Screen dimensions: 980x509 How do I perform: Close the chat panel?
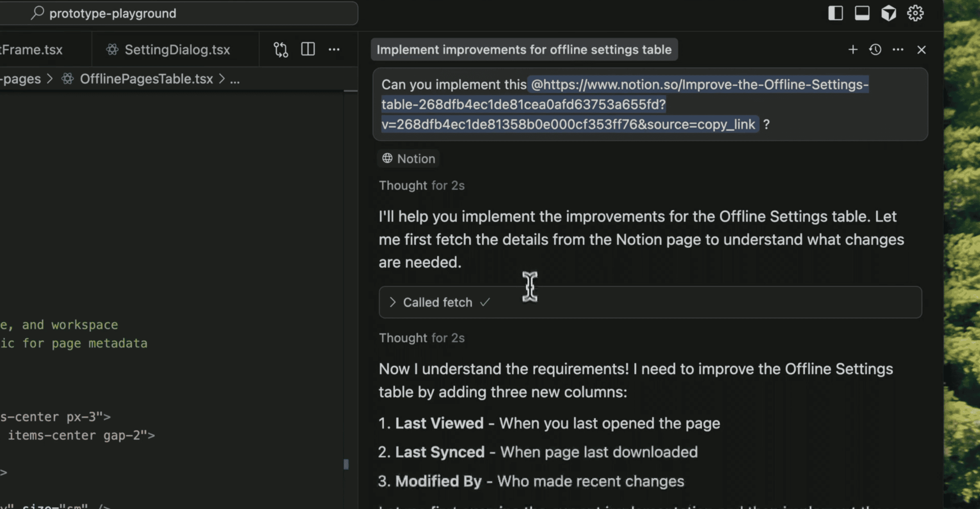point(921,50)
